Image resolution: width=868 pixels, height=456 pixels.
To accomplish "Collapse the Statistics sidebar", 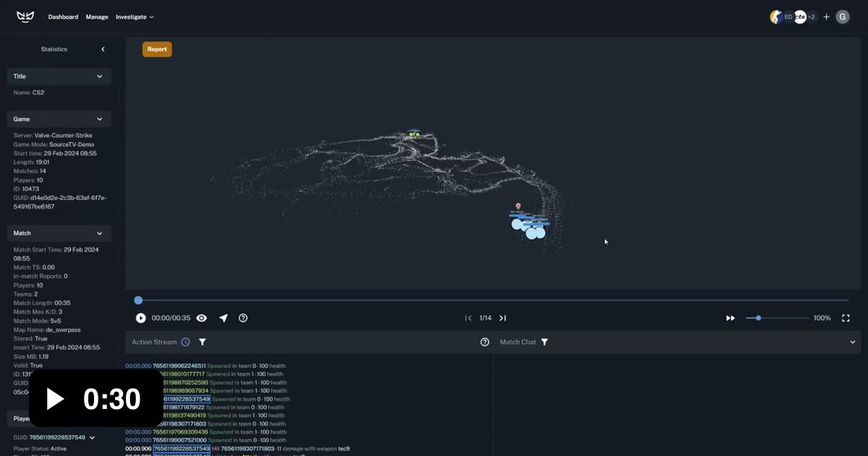I will coord(103,49).
